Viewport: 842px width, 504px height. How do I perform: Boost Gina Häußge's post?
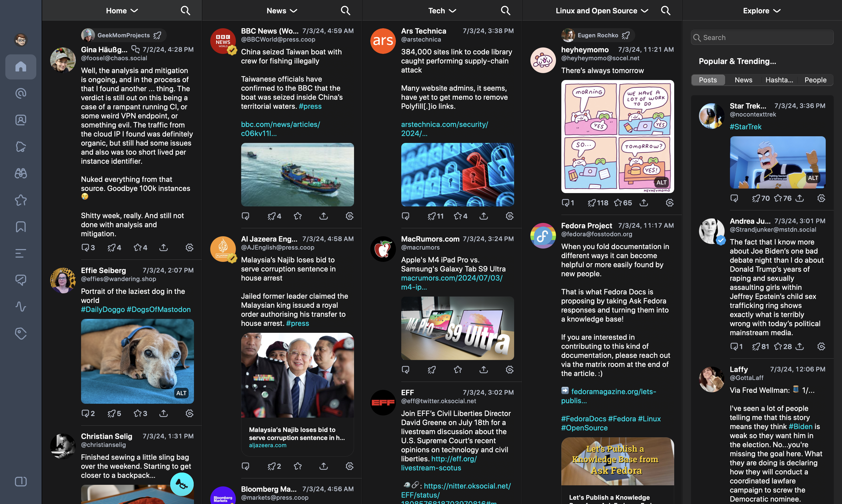(x=114, y=247)
